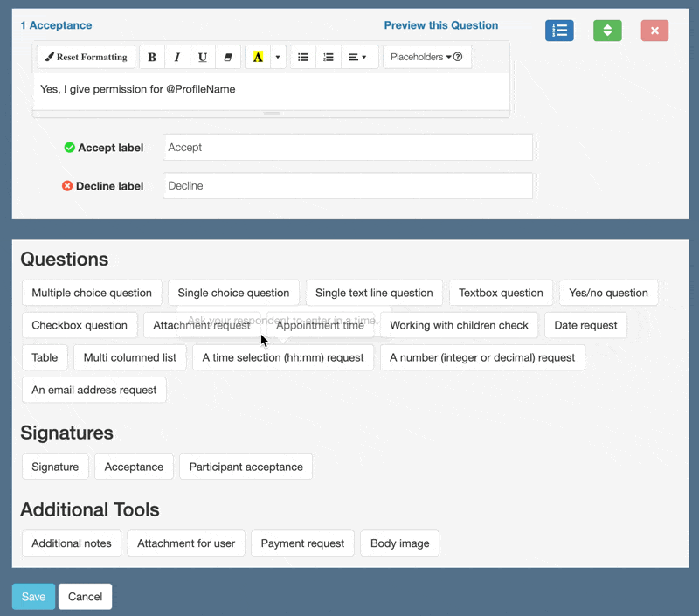Insert an ordered numbered list
Screen dimensions: 699x616
(x=329, y=57)
